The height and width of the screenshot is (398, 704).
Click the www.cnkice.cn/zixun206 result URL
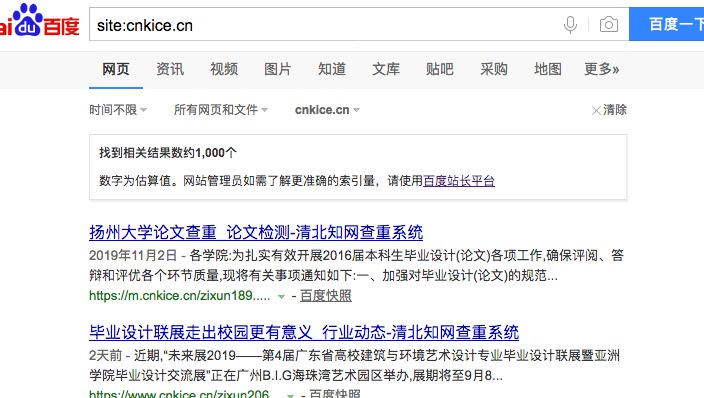point(179,394)
